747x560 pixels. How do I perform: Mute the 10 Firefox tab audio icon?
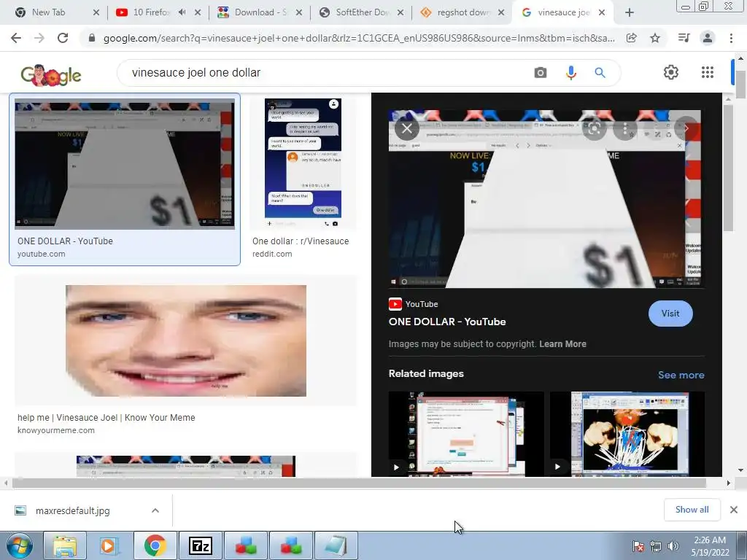[182, 12]
